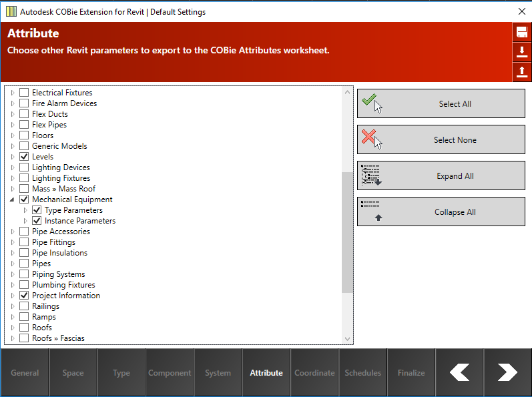
Task: Open the General tab
Action: tap(25, 373)
